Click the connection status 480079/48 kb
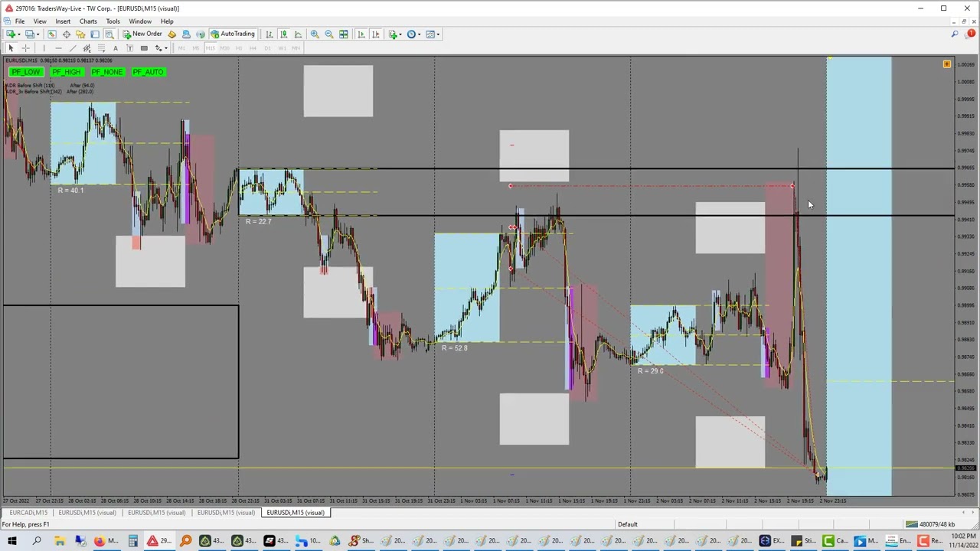Image resolution: width=980 pixels, height=551 pixels. click(x=932, y=524)
